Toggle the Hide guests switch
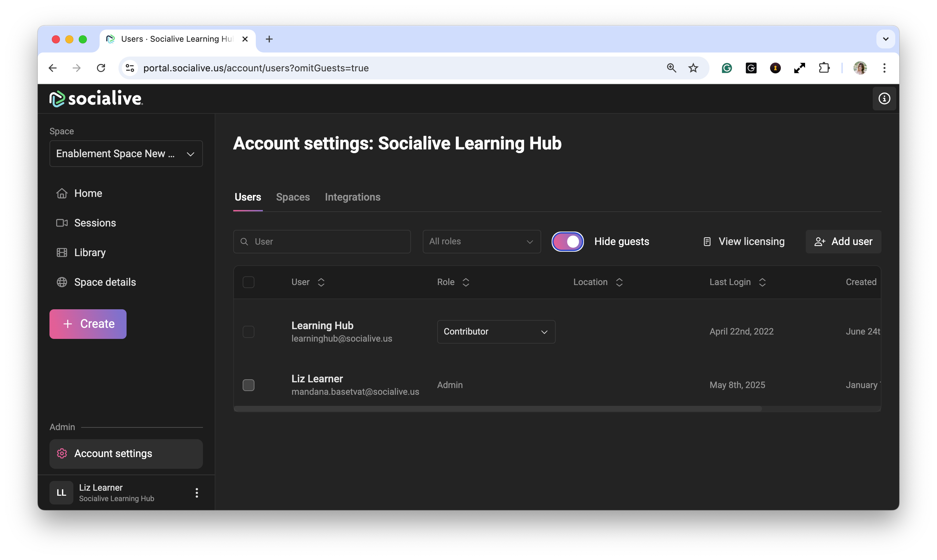 pos(567,242)
